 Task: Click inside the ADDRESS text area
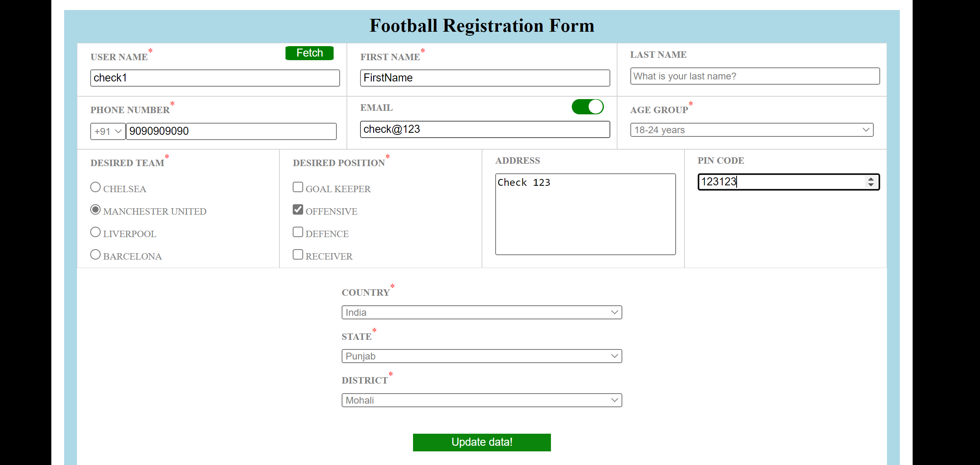(585, 215)
